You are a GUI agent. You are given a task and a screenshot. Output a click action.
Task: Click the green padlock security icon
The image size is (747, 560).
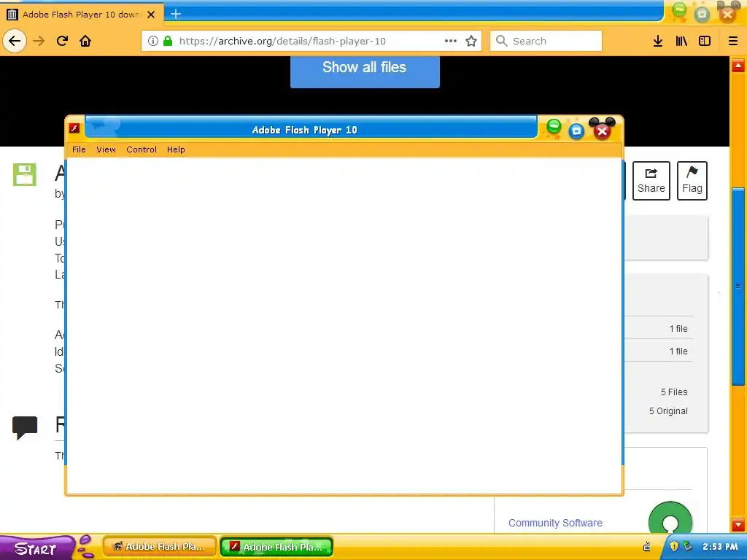(168, 41)
